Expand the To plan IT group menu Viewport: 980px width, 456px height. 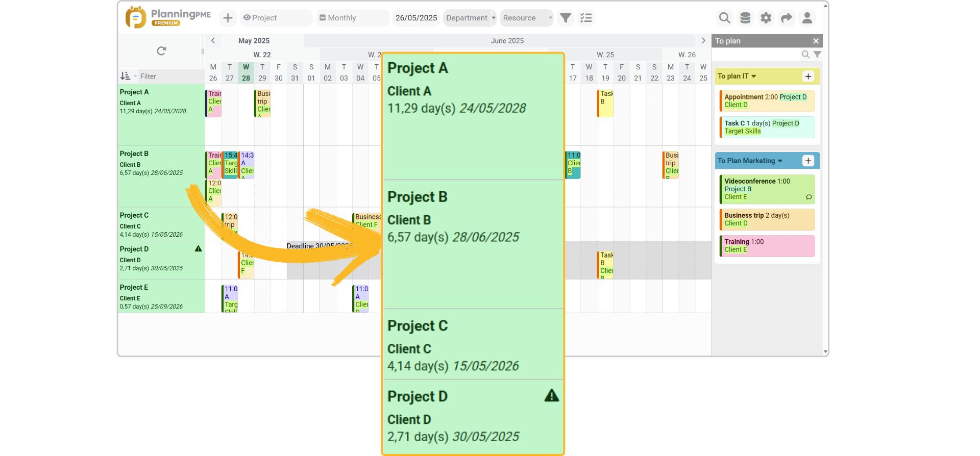[753, 76]
